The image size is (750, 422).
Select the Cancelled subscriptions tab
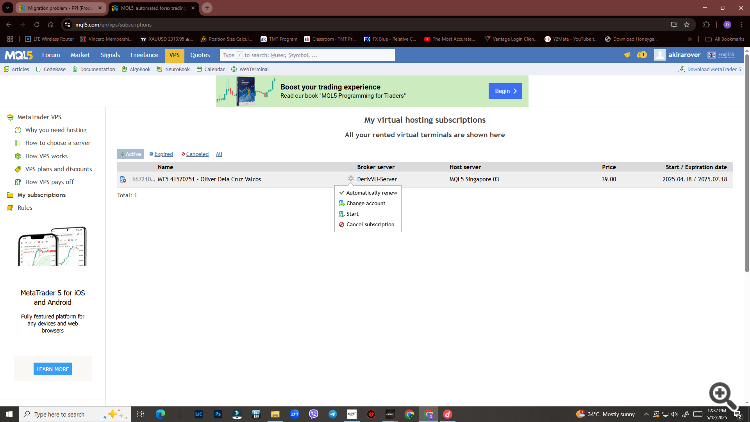pos(195,154)
